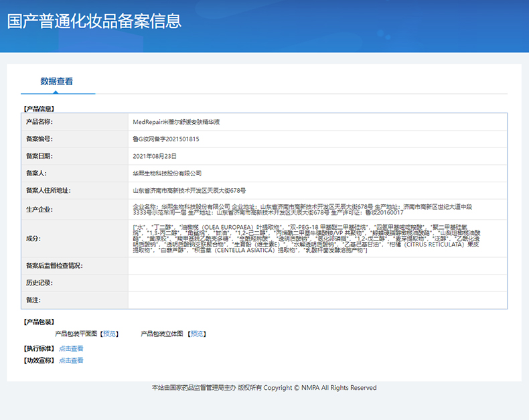This screenshot has height=420, width=529.
Task: Click the empty 历史记录 value cell
Action: tap(317, 283)
